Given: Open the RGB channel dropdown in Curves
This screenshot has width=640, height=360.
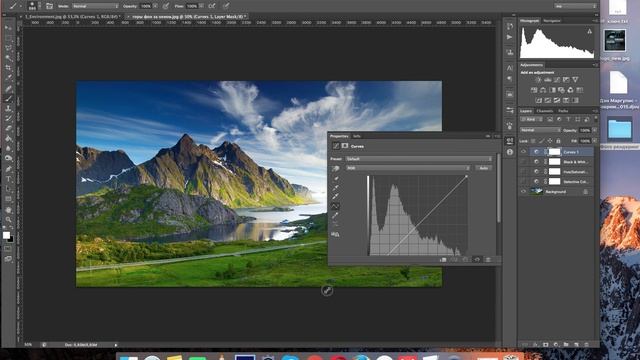Looking at the screenshot, I should [408, 168].
